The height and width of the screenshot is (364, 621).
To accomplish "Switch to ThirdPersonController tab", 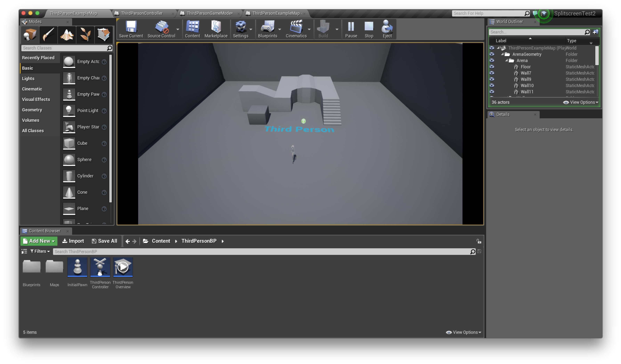I will (x=142, y=13).
